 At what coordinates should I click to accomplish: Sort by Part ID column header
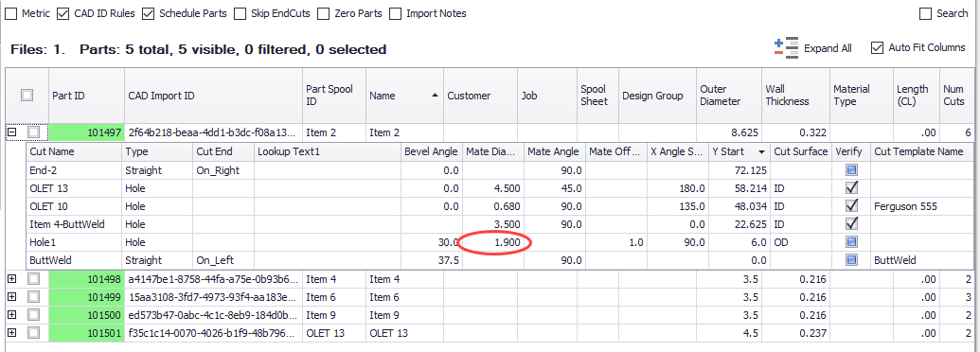(87, 96)
